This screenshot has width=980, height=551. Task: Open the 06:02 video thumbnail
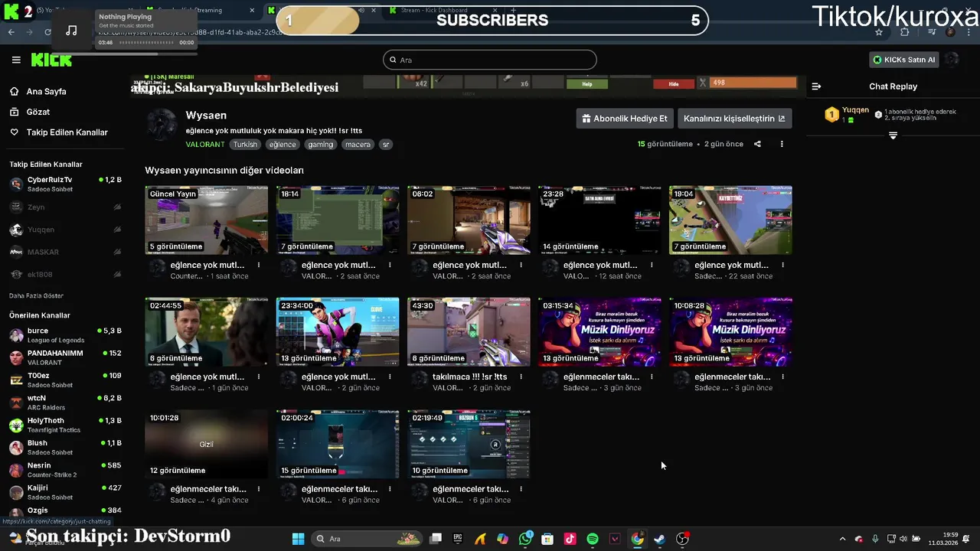point(469,220)
